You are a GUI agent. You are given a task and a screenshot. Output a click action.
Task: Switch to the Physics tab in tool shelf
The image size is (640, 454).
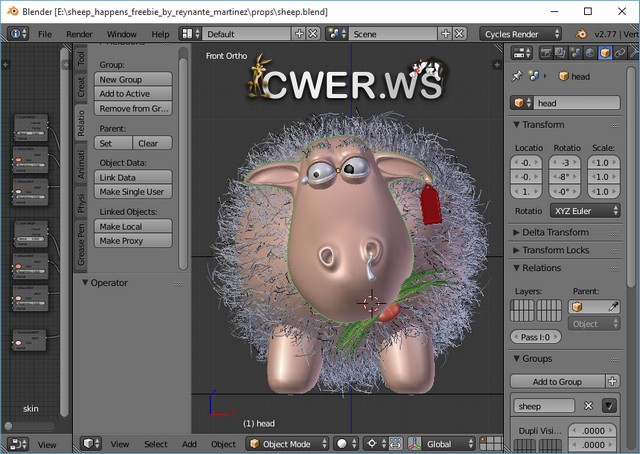(81, 204)
